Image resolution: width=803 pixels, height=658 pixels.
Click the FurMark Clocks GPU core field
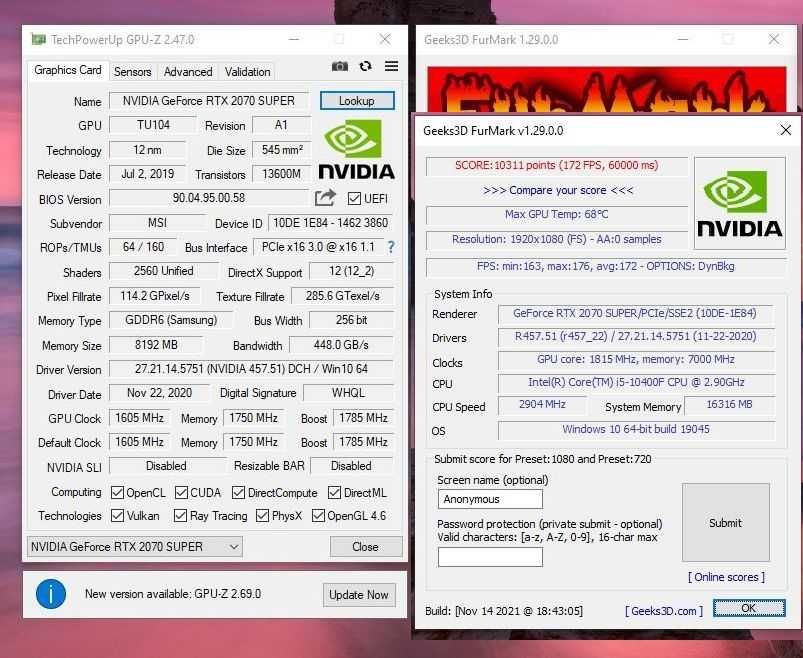636,359
